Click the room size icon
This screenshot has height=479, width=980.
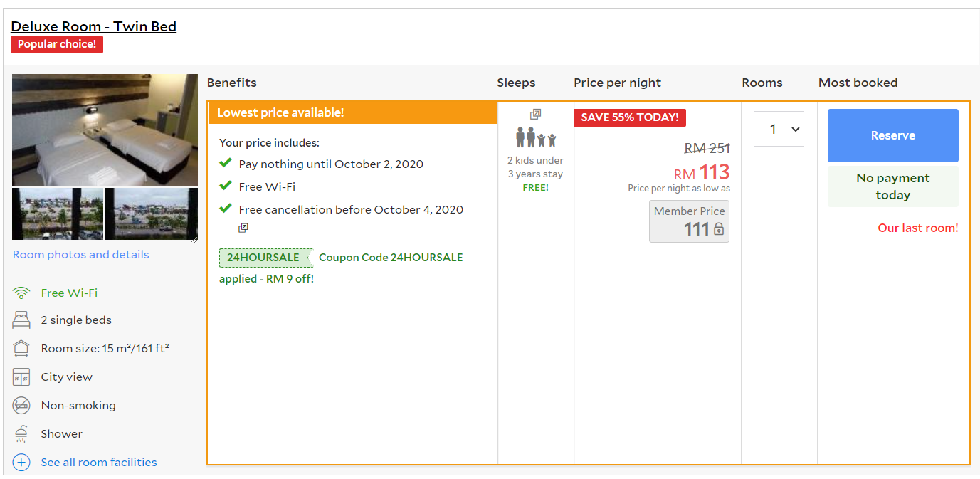coord(21,349)
